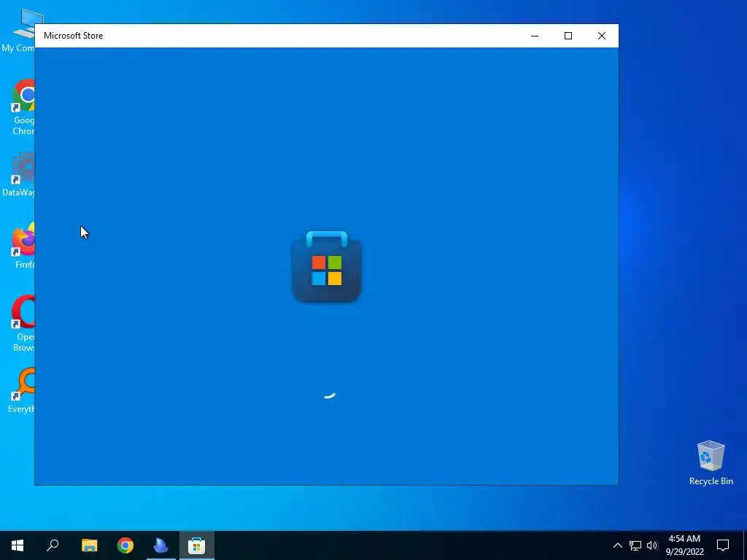Select the Recycle Bin desktop icon
747x560 pixels.
coord(711,463)
